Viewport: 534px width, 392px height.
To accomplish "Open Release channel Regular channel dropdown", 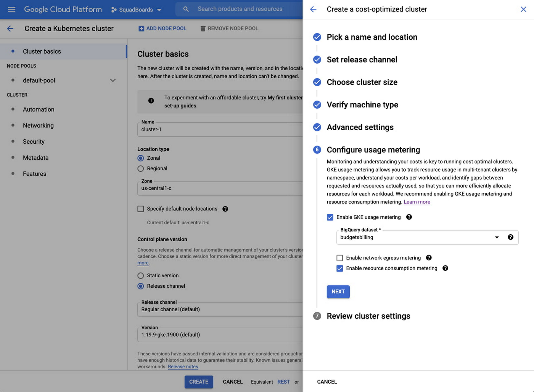I will 220,309.
